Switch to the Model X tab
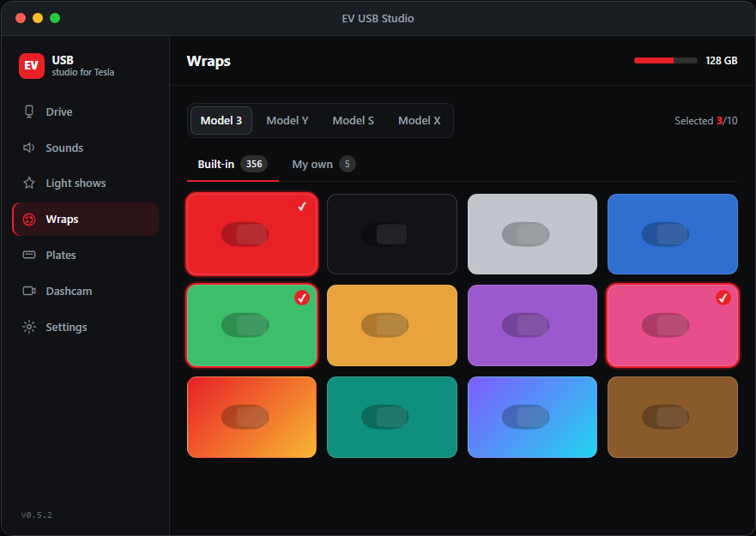756x536 pixels. click(x=420, y=121)
